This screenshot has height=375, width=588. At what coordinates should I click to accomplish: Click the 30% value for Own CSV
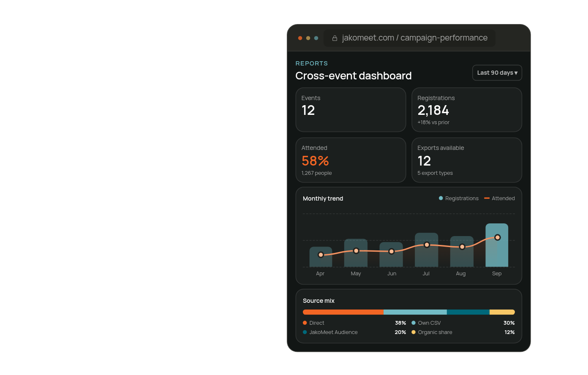tap(509, 323)
